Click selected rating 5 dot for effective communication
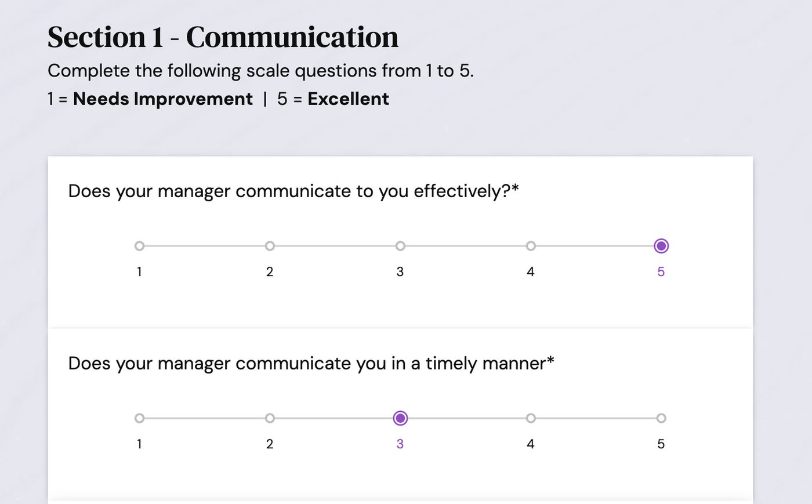The width and height of the screenshot is (812, 504). point(661,246)
